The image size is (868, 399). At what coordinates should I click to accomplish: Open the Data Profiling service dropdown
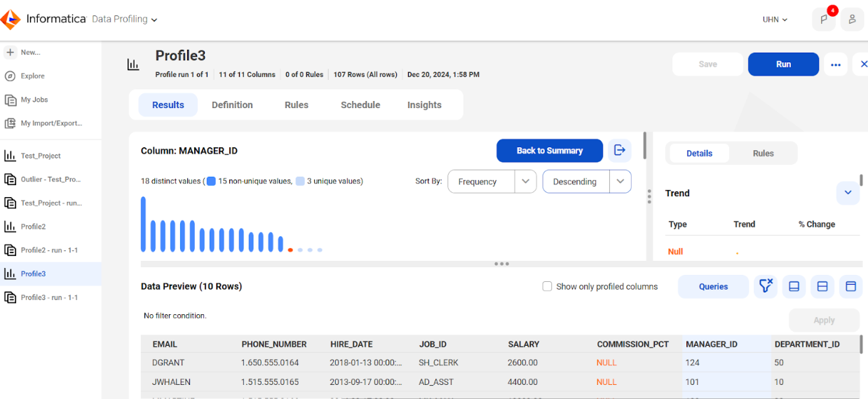pos(125,19)
